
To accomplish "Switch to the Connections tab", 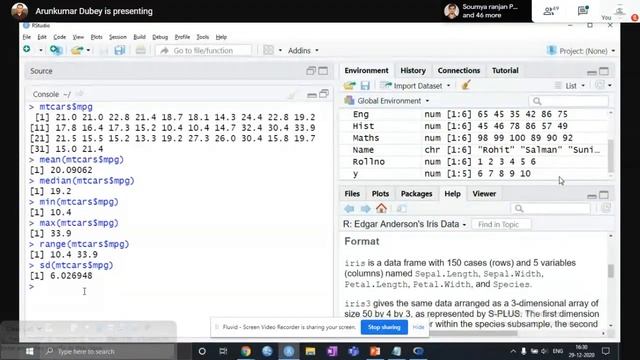I will coord(459,70).
